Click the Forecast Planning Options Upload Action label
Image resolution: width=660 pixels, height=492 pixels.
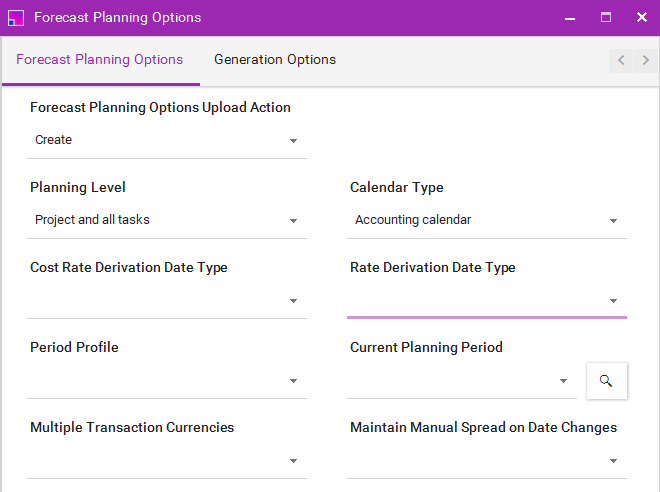coord(160,107)
